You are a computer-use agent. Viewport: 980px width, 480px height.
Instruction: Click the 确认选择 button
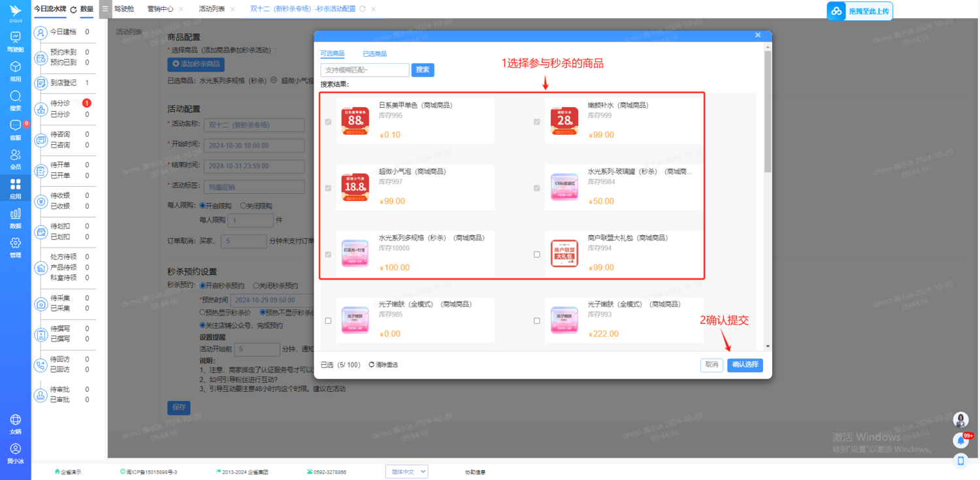[x=745, y=365]
